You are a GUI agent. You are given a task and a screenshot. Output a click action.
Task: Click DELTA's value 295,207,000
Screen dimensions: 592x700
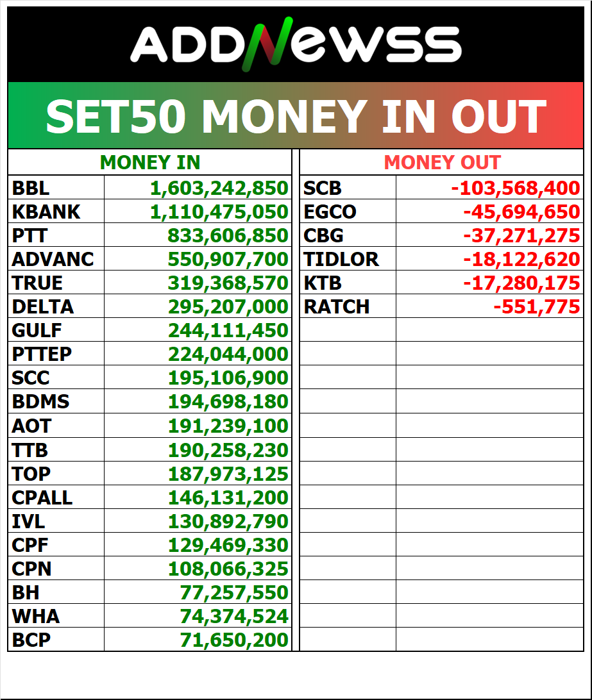[228, 307]
